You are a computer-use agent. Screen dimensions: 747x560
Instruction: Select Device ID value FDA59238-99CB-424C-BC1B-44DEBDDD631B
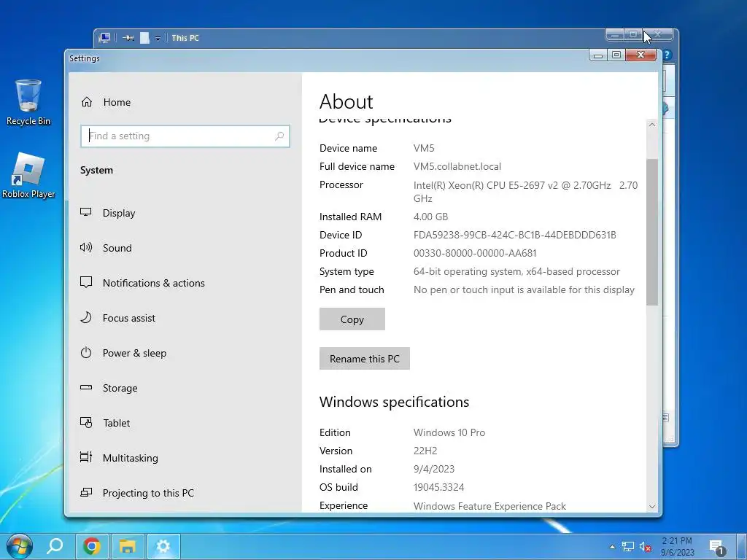pos(514,235)
